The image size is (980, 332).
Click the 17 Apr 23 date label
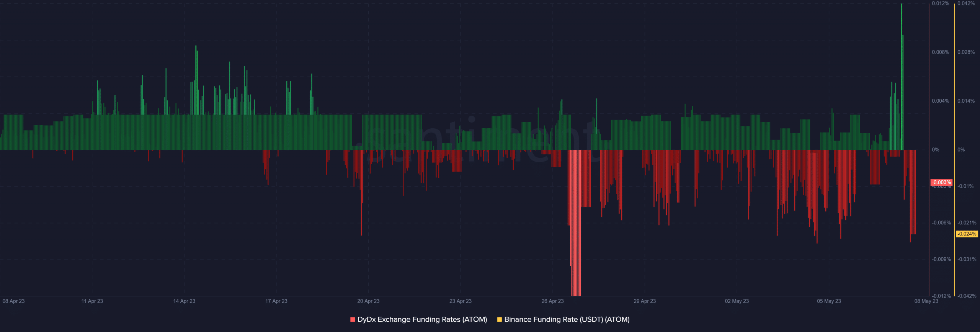coord(276,301)
